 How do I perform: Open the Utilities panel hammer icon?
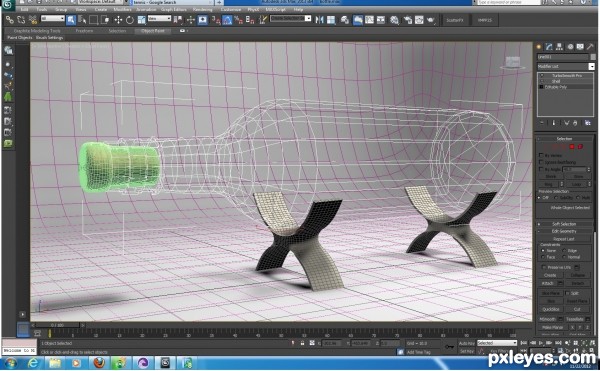pyautogui.click(x=590, y=47)
